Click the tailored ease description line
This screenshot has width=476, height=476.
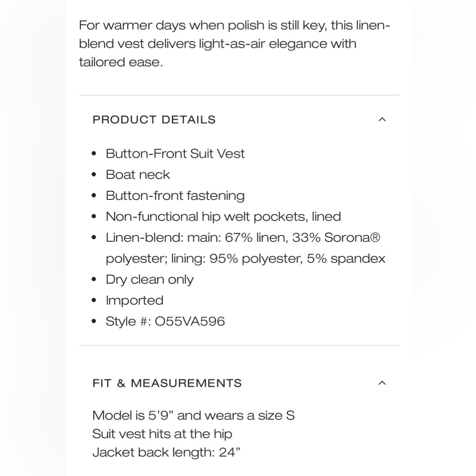[x=121, y=62]
